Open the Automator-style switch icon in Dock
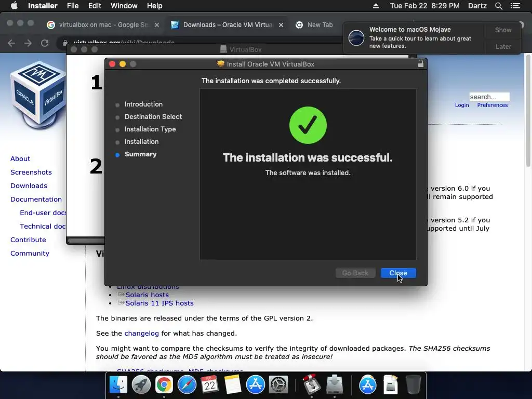532x399 pixels. pyautogui.click(x=312, y=385)
